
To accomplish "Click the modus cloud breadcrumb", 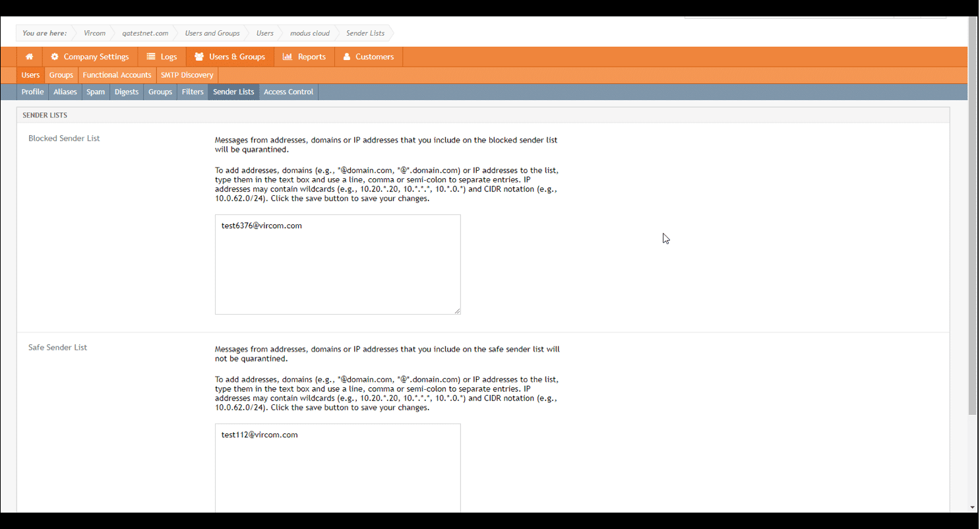I will click(310, 33).
